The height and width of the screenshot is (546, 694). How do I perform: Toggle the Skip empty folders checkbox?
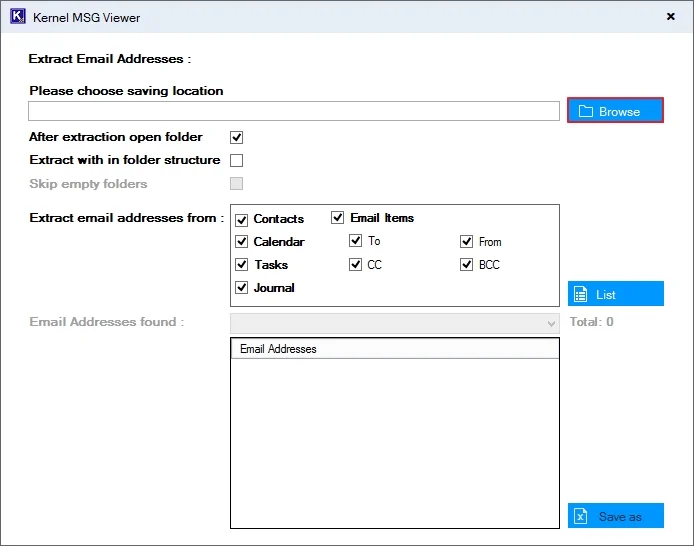tap(236, 183)
